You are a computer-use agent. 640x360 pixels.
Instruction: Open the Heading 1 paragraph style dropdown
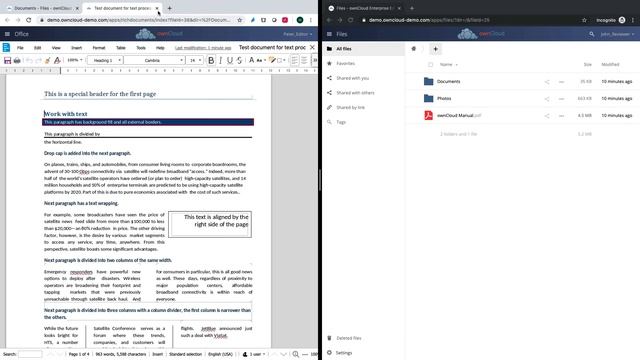(105, 60)
